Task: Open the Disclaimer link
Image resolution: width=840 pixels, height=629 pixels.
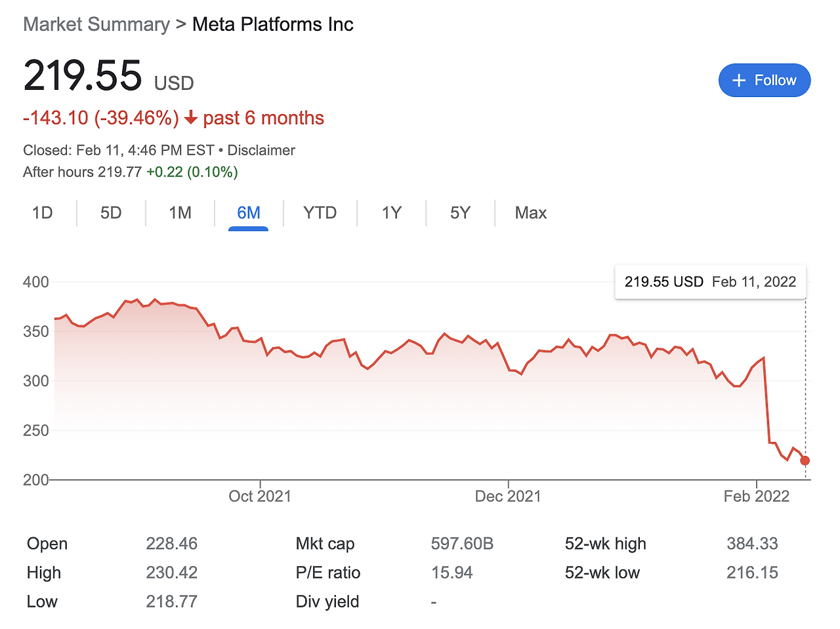Action: tap(261, 150)
